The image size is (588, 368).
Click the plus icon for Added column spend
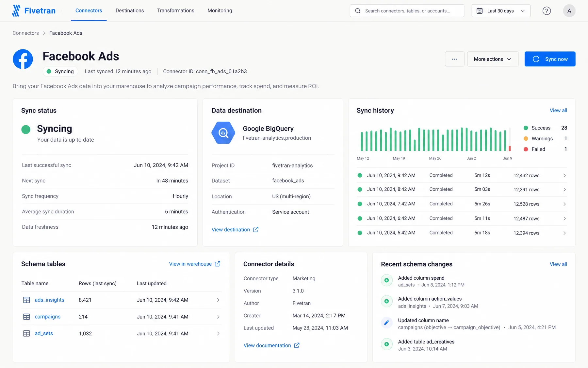387,280
